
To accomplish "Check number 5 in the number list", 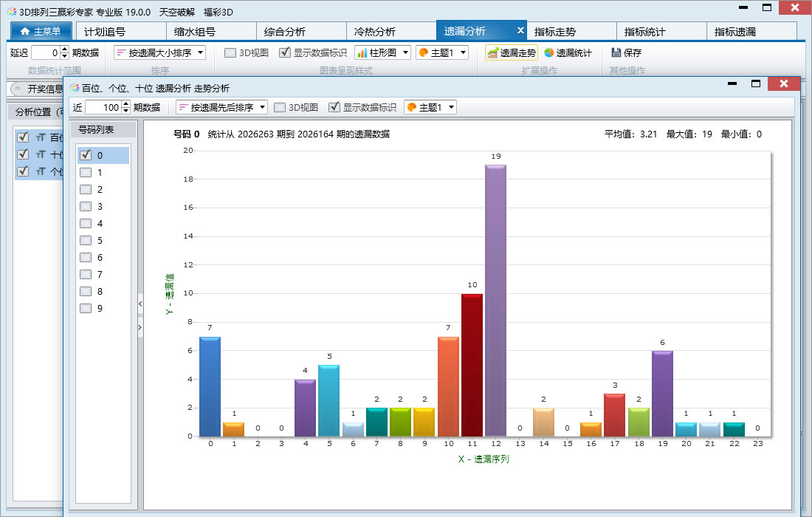I will (86, 240).
